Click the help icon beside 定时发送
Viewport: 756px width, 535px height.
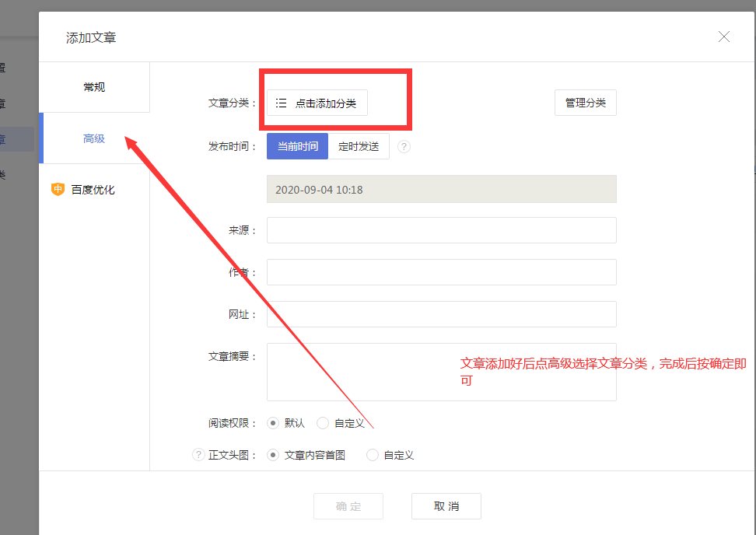pyautogui.click(x=404, y=146)
